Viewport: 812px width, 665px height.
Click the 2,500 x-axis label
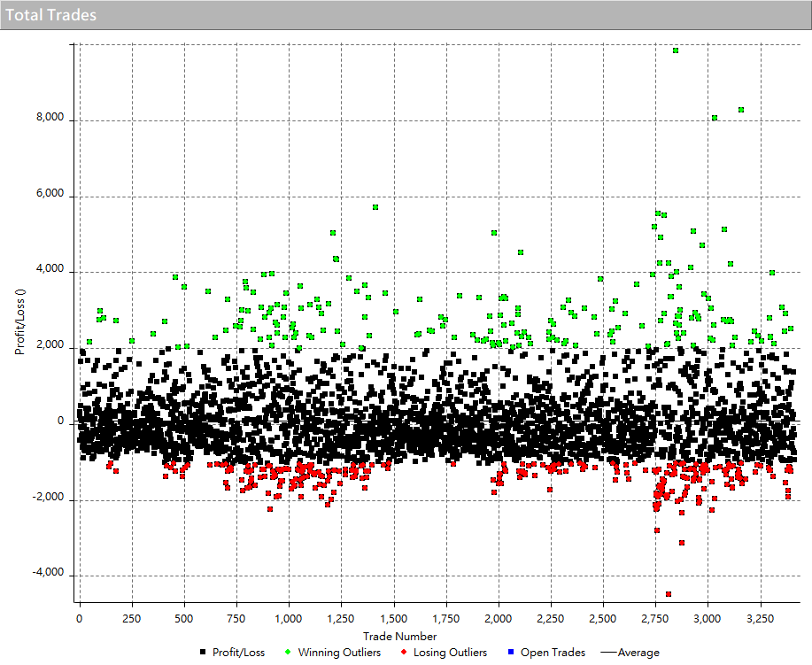point(603,618)
